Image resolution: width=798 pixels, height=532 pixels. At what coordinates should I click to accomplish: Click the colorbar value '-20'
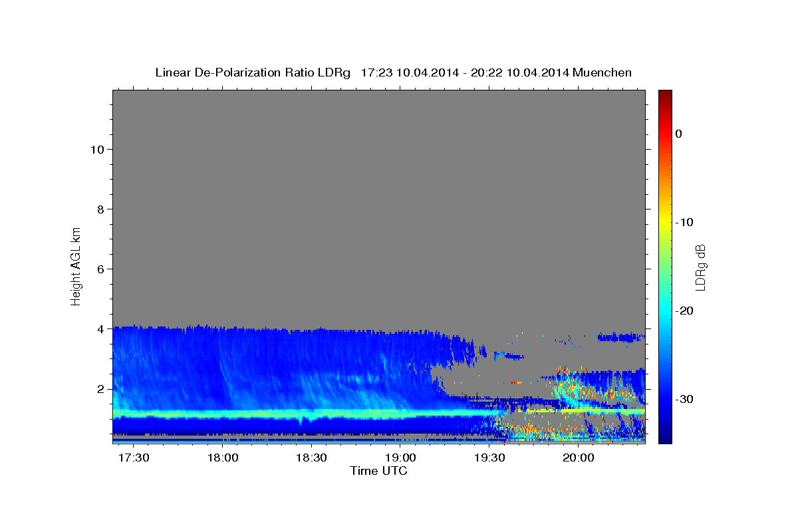coord(685,311)
